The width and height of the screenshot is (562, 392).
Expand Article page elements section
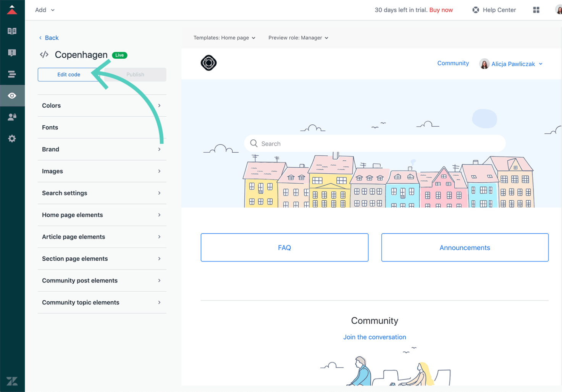click(x=102, y=237)
